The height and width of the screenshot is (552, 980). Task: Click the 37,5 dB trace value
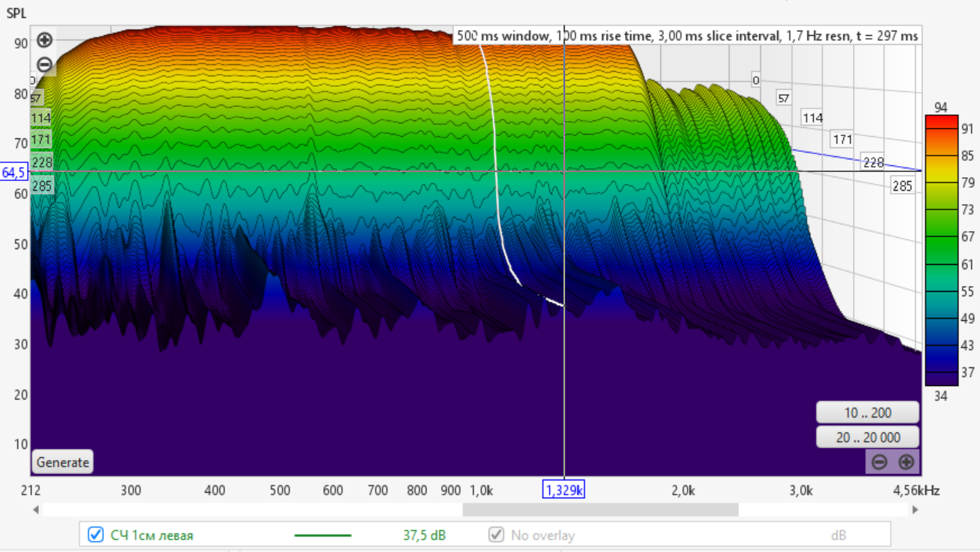tap(424, 535)
